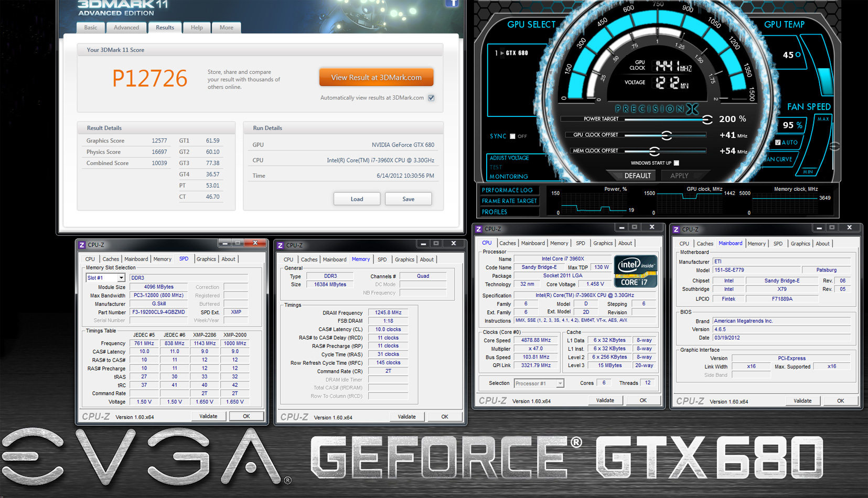Click the motherboard Model field 151-SE-E779
The height and width of the screenshot is (498, 868).
pos(757,270)
